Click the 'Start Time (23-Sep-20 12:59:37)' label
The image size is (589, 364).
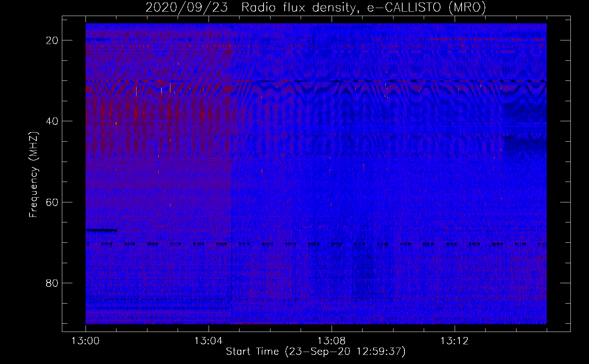(x=316, y=352)
